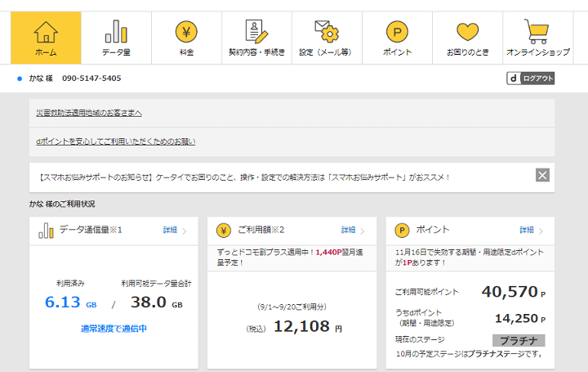Open 設定(メール等) settings tab
588x372 pixels.
tap(327, 38)
